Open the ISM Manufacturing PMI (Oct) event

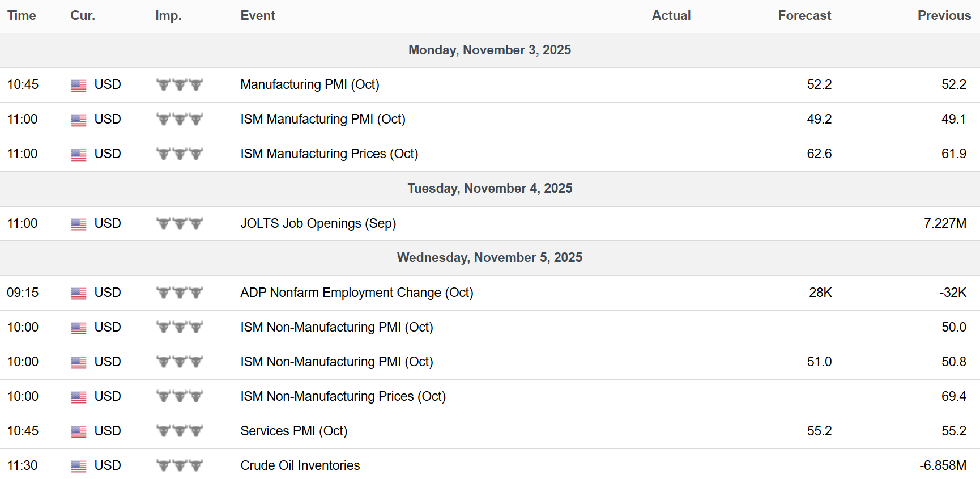(x=323, y=119)
